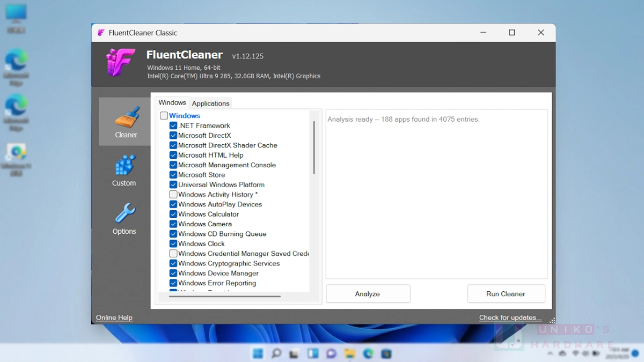Click the list's horizontal scrollbar thumb
This screenshot has height=362, width=644.
(224, 295)
